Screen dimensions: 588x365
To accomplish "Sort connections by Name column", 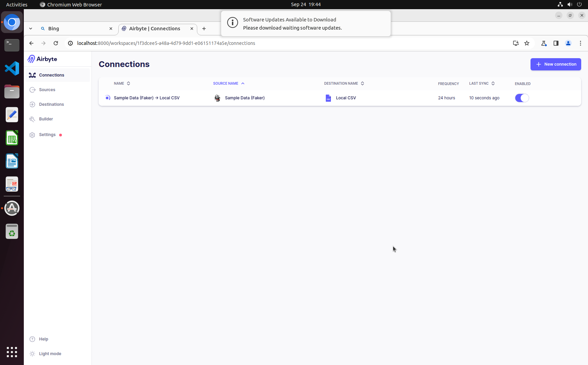I will coord(122,83).
